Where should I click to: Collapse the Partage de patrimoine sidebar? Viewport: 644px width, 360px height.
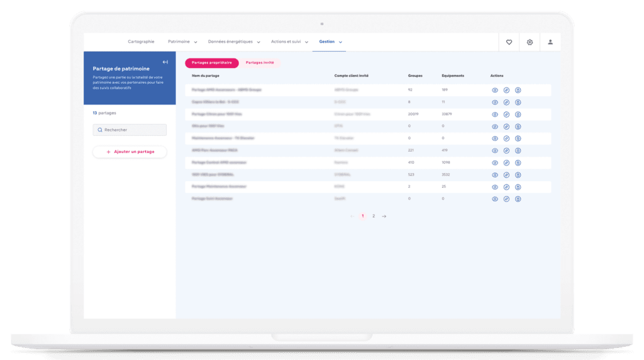point(165,62)
